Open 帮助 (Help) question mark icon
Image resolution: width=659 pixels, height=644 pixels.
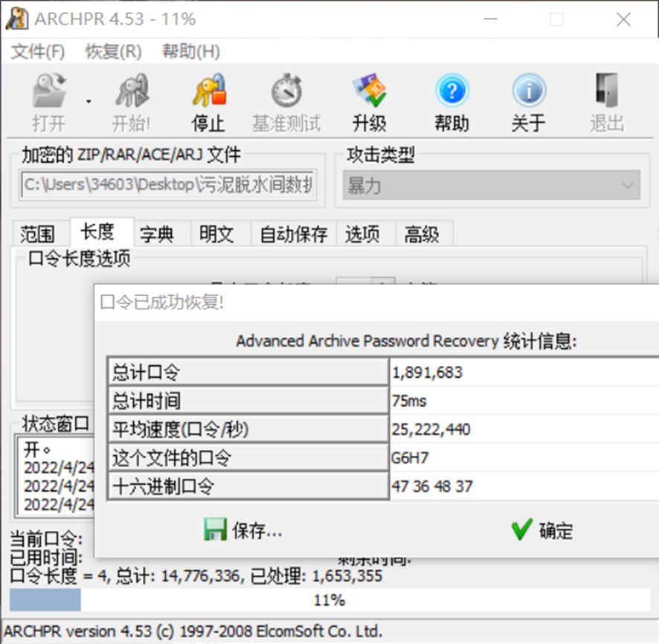pyautogui.click(x=452, y=93)
